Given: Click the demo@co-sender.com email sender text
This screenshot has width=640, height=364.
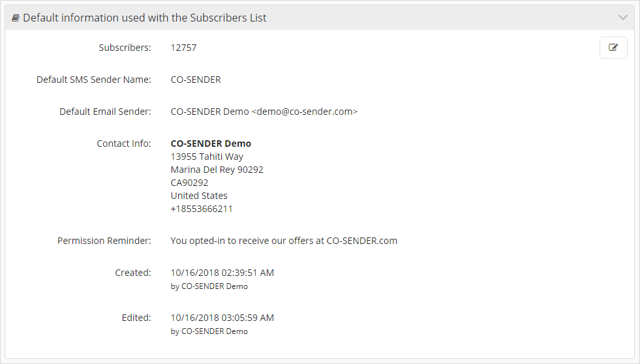Looking at the screenshot, I should (305, 112).
